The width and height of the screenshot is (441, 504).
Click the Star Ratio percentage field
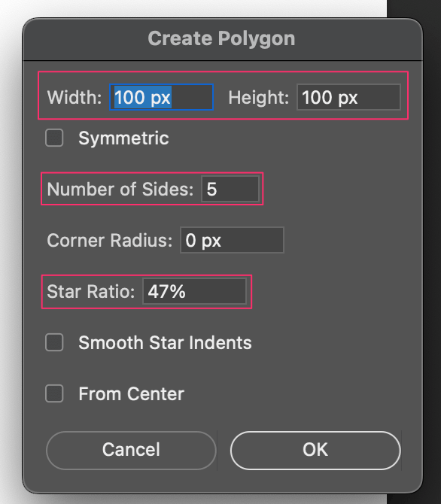pos(195,291)
